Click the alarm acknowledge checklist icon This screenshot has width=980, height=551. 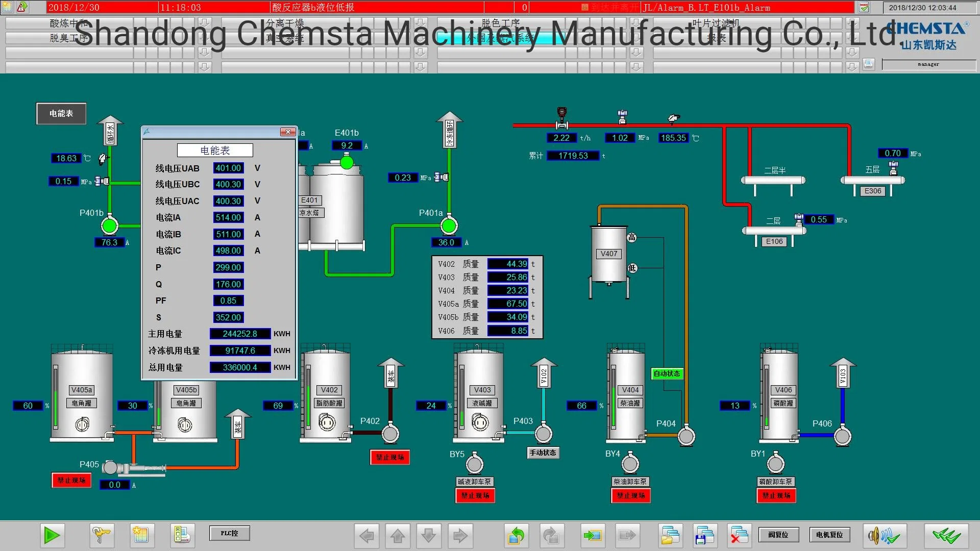(864, 8)
